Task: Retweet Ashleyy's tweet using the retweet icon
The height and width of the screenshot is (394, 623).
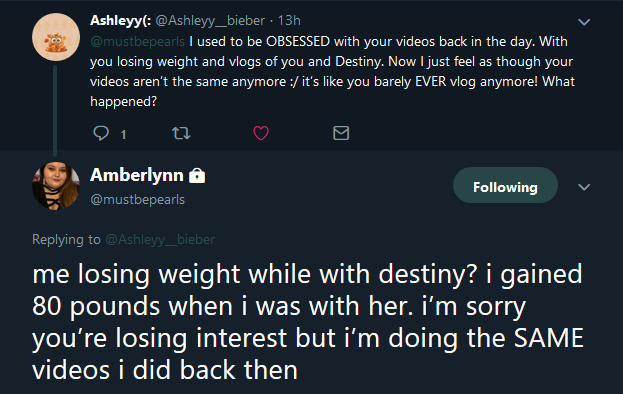Action: [181, 133]
